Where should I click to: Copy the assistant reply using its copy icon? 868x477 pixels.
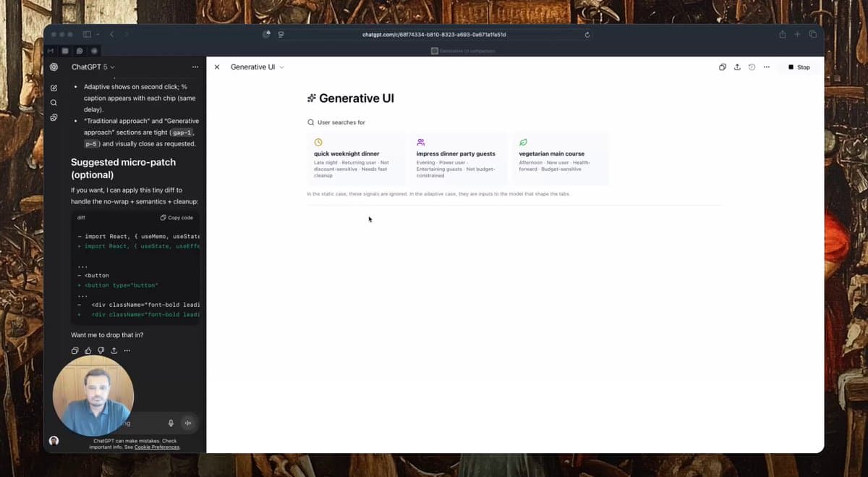coord(75,350)
